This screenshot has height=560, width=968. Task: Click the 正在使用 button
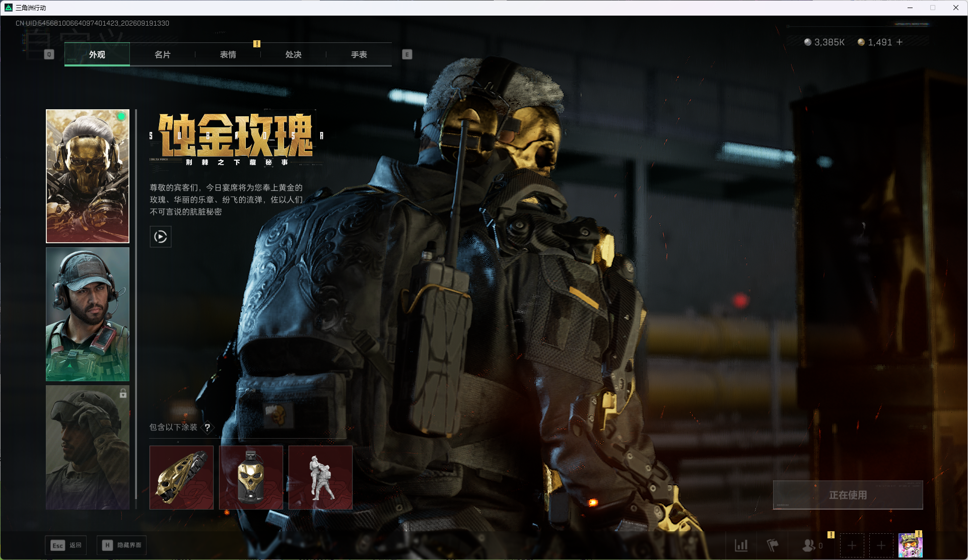click(x=848, y=495)
